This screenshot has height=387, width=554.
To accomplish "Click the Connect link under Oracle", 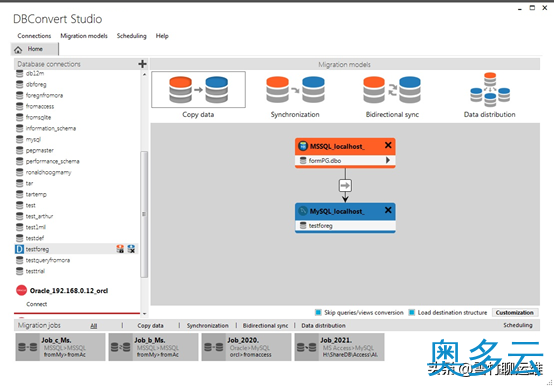I will [x=37, y=304].
